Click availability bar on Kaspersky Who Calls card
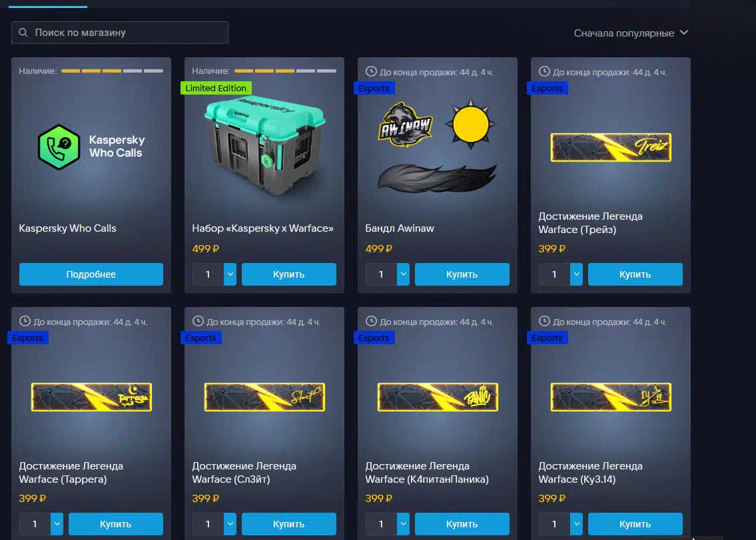 (113, 71)
